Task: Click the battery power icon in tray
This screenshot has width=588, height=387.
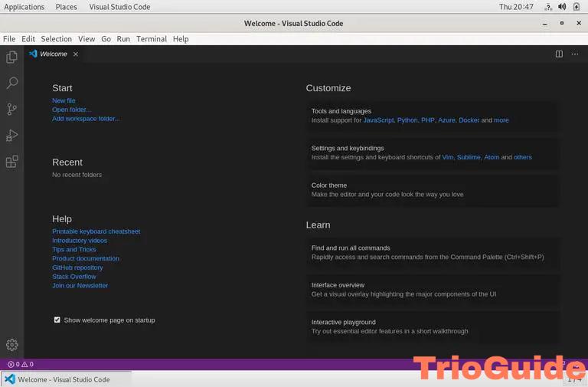Action: point(577,7)
